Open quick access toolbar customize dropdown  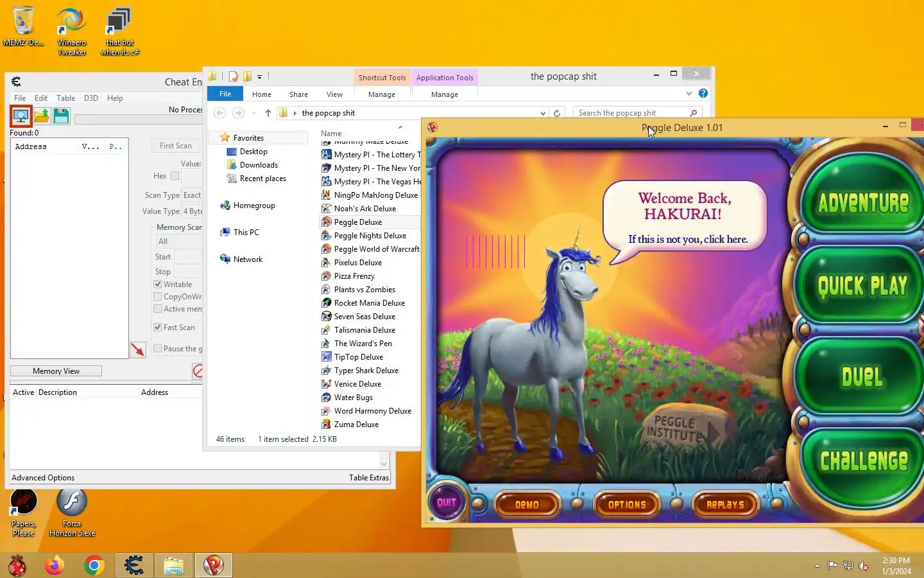(x=259, y=76)
